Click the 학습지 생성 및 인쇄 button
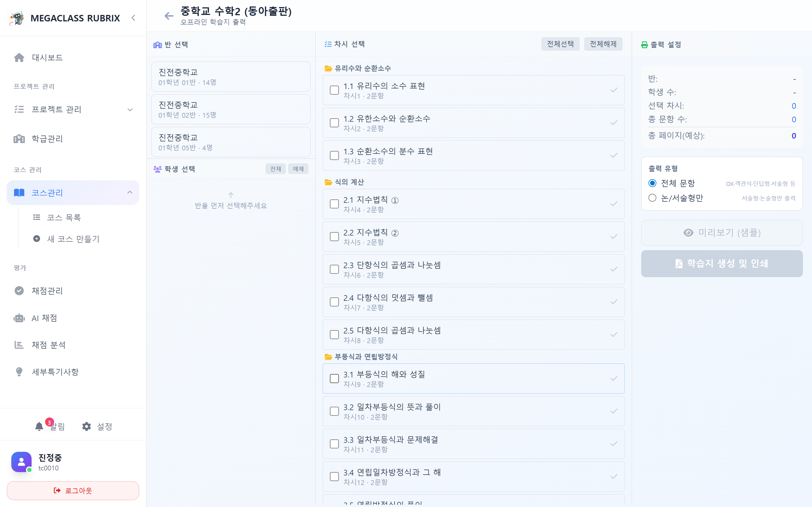The height and width of the screenshot is (507, 812). [x=721, y=264]
